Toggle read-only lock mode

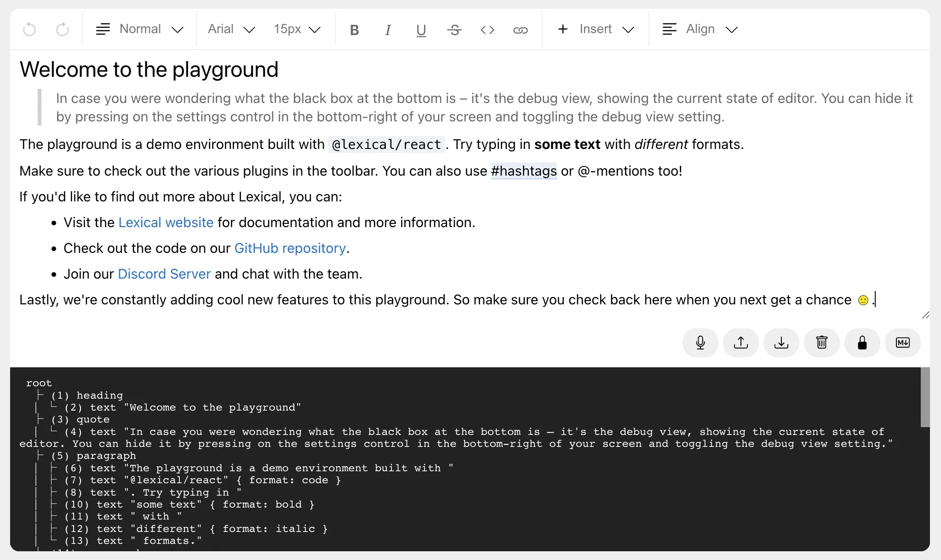click(862, 343)
